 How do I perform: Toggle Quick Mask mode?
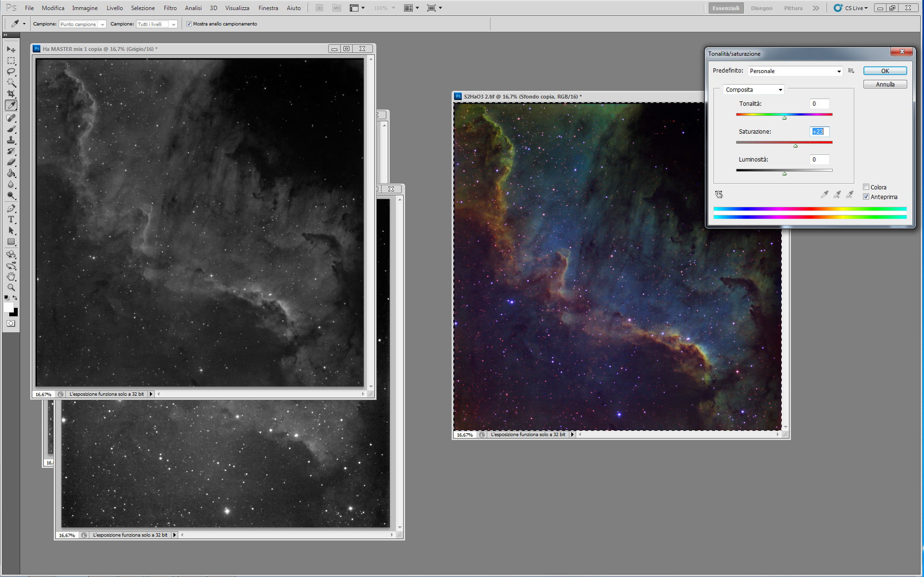pos(11,324)
